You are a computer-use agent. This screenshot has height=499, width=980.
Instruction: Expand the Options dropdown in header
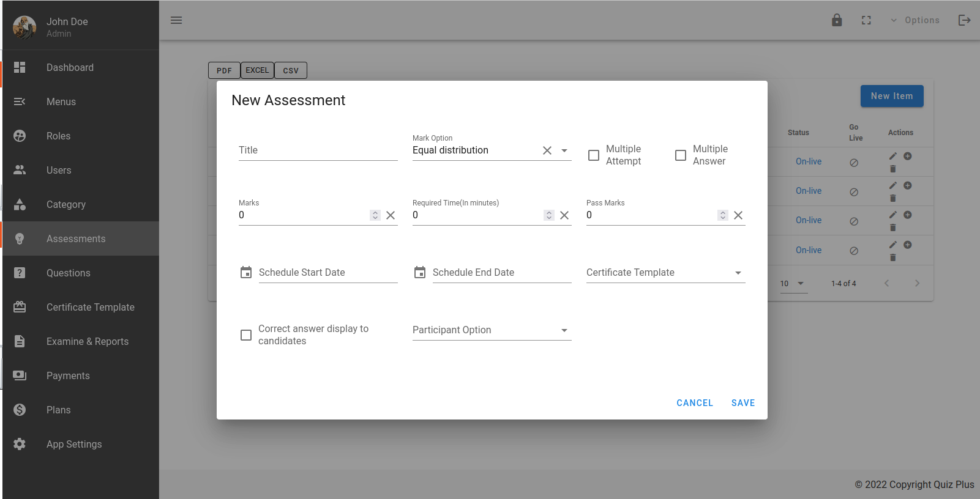tap(915, 20)
